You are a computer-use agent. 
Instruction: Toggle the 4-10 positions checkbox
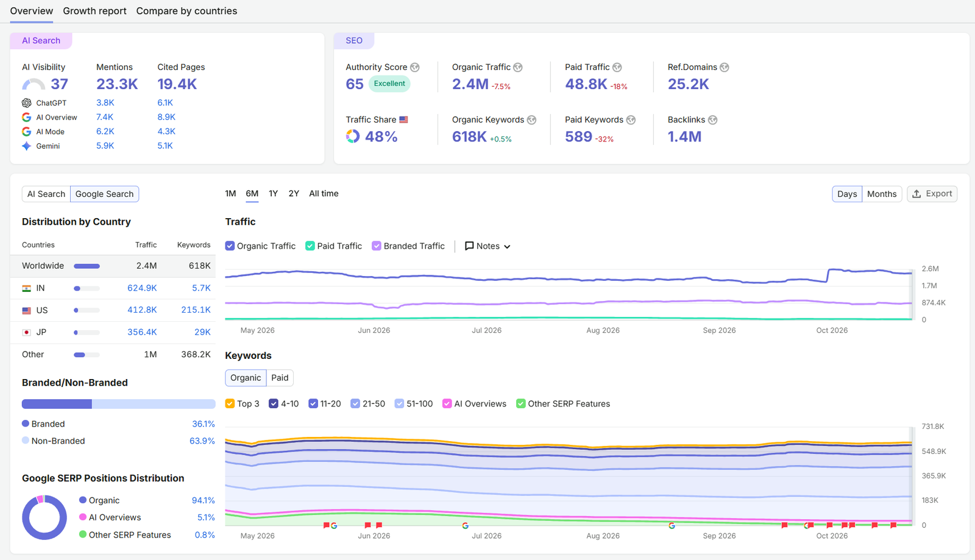pyautogui.click(x=274, y=403)
